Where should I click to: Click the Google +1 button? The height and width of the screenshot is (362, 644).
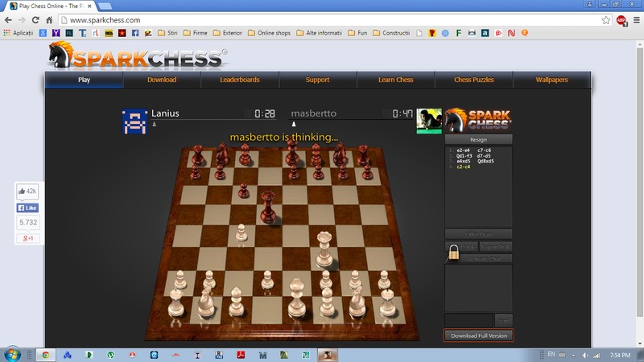27,238
